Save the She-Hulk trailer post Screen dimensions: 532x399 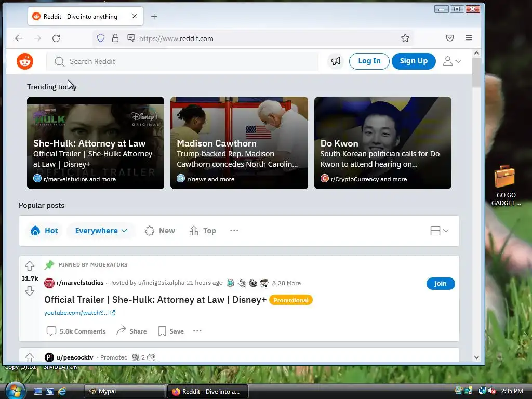point(171,331)
